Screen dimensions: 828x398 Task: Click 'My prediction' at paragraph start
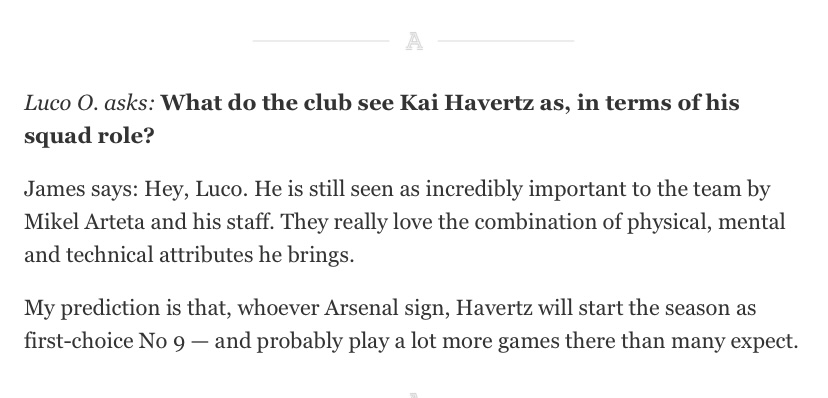click(92, 308)
